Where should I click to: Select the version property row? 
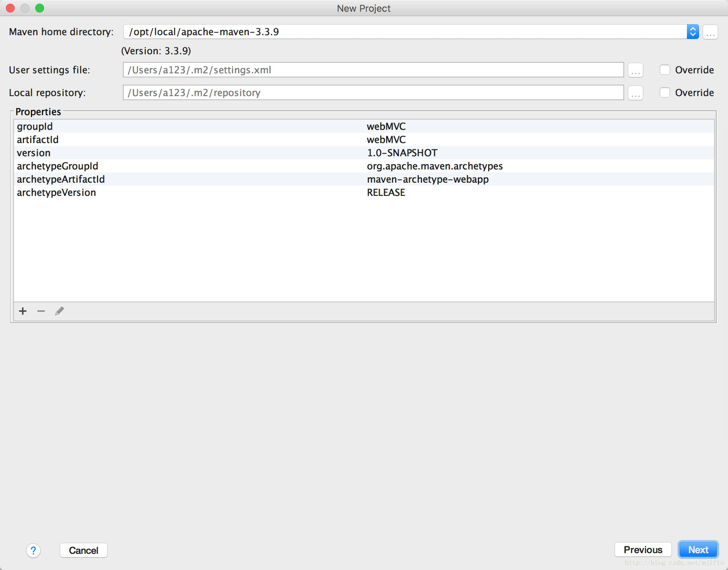point(364,153)
